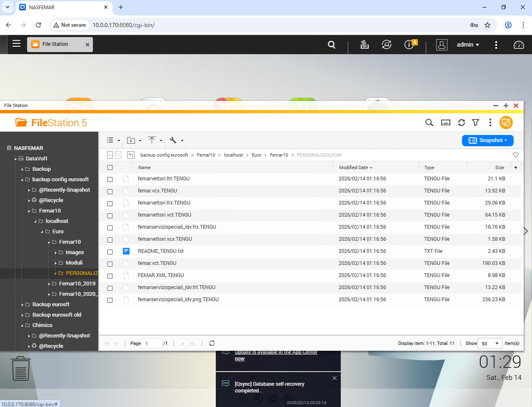The height and width of the screenshot is (407, 532).
Task: Check the box for femar.vcx.TENGU
Action: (x=110, y=191)
